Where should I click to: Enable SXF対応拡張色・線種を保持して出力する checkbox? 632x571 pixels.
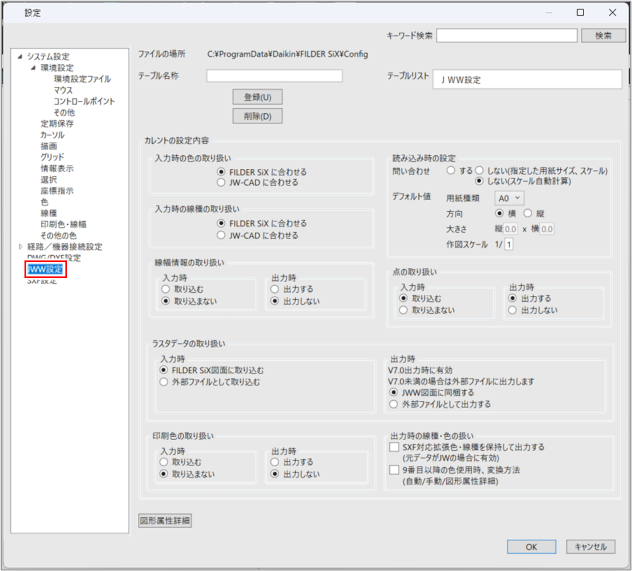tap(394, 449)
